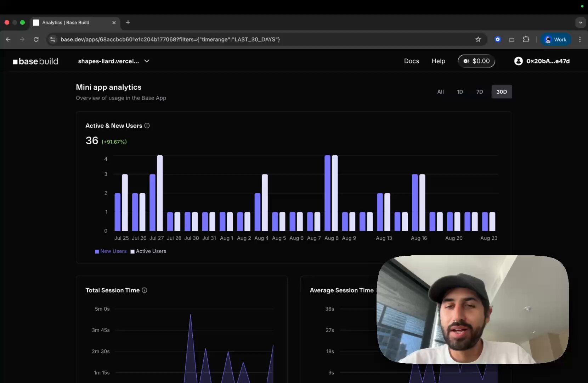Click the Help link
The height and width of the screenshot is (383, 588).
(x=438, y=61)
